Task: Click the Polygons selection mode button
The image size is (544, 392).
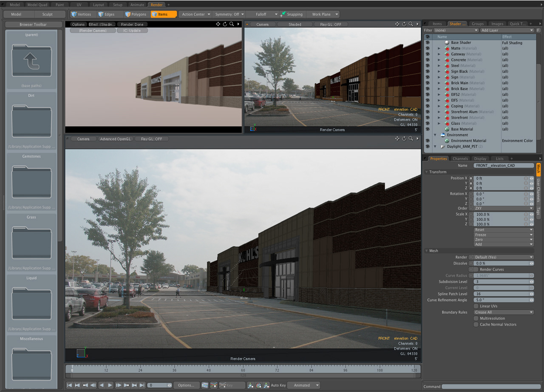Action: [x=136, y=14]
